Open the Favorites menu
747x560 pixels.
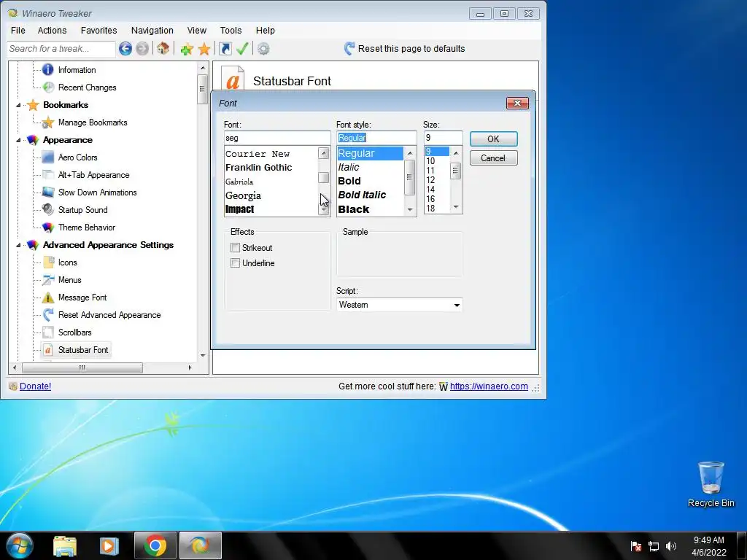click(x=98, y=31)
